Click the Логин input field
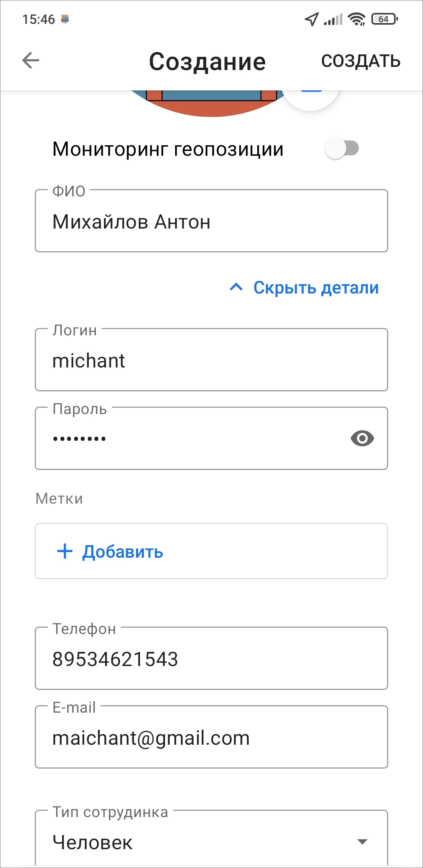 pos(211,360)
